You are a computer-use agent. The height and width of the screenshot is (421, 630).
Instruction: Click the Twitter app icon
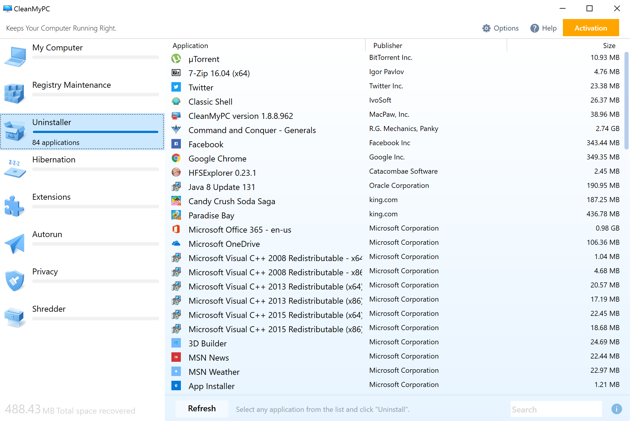click(176, 87)
